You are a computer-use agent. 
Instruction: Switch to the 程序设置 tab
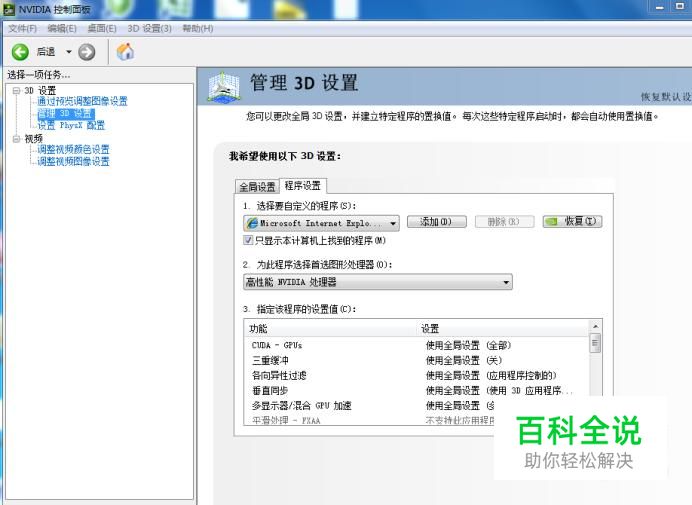[x=303, y=185]
